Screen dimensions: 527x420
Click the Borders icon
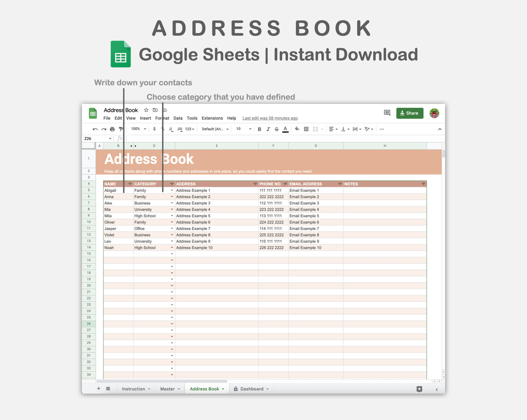pos(306,129)
